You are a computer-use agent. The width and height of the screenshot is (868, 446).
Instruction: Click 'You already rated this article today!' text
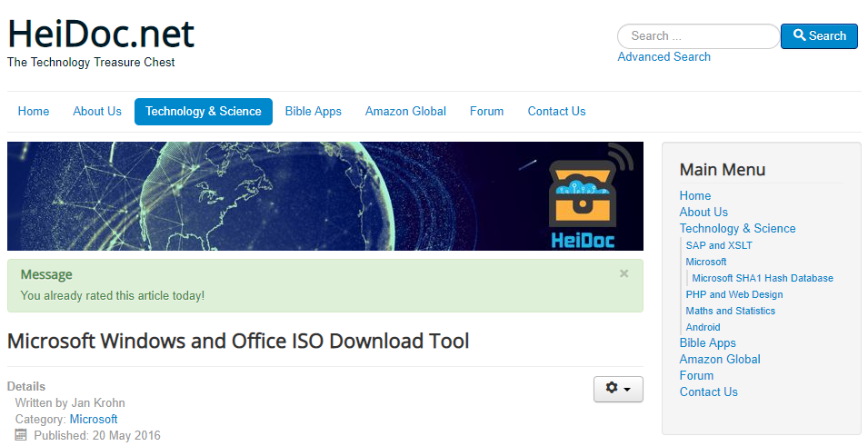point(113,296)
